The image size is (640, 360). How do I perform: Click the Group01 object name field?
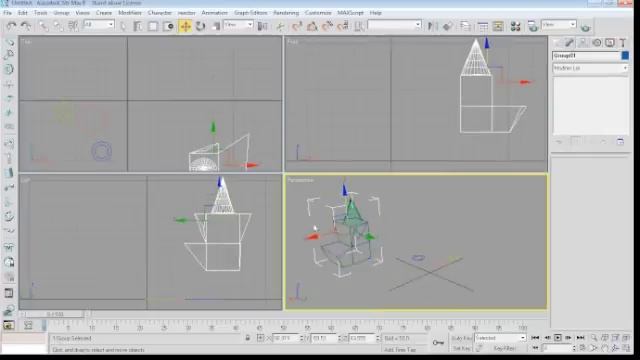click(x=586, y=56)
